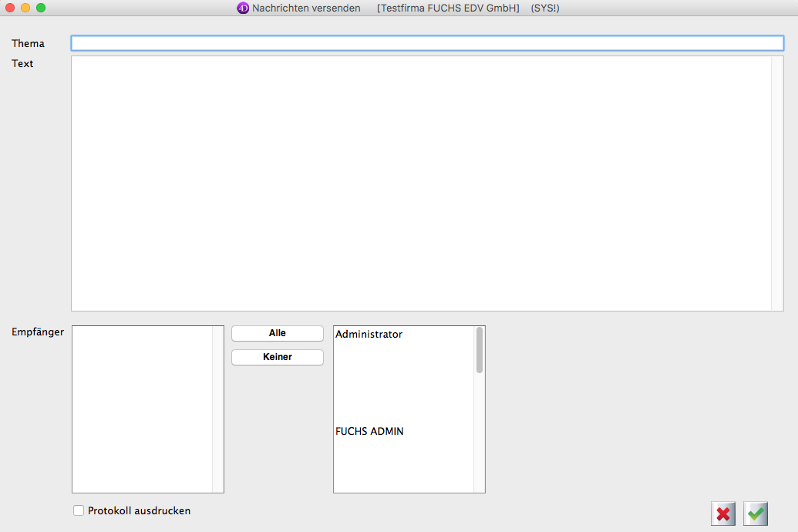This screenshot has height=532, width=798.
Task: Grab the scrollbar thumb in the user list
Action: tap(480, 350)
